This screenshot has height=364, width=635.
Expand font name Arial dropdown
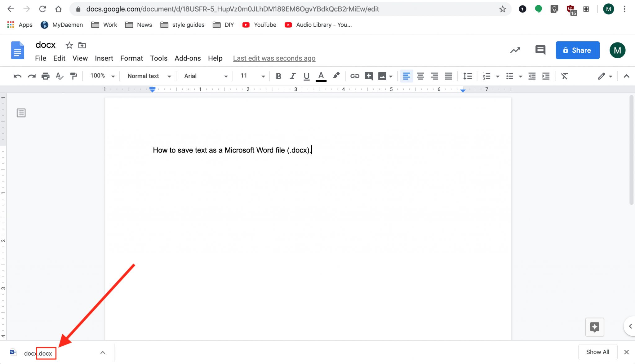(x=226, y=76)
